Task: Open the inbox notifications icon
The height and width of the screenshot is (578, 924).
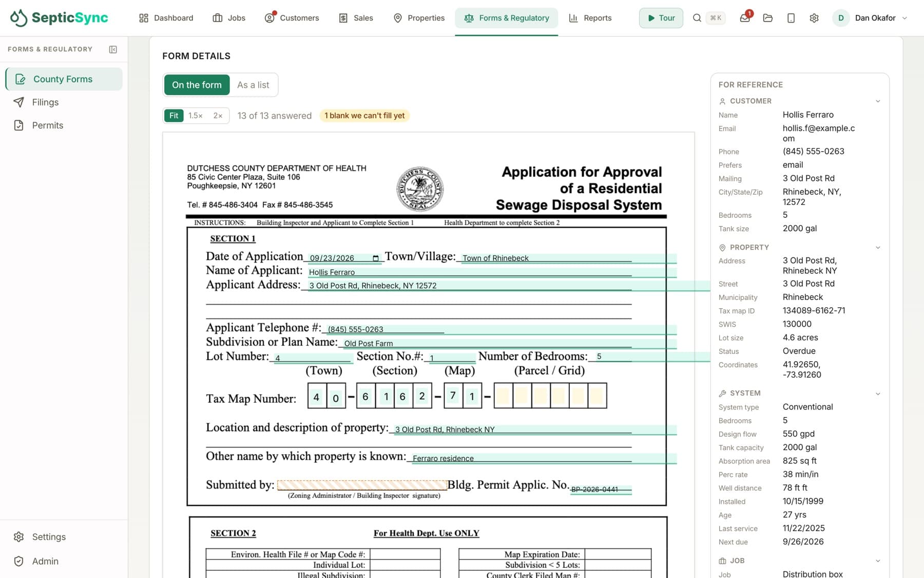Action: [745, 18]
